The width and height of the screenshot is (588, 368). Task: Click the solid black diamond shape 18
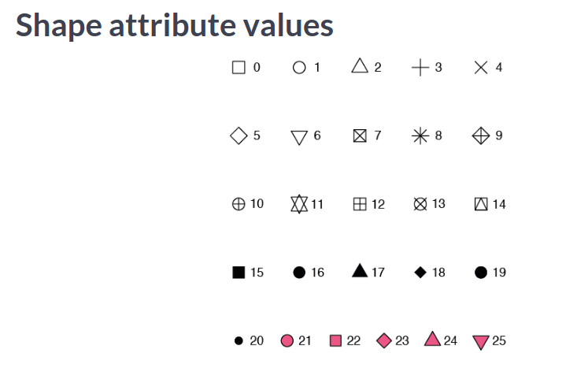point(420,273)
